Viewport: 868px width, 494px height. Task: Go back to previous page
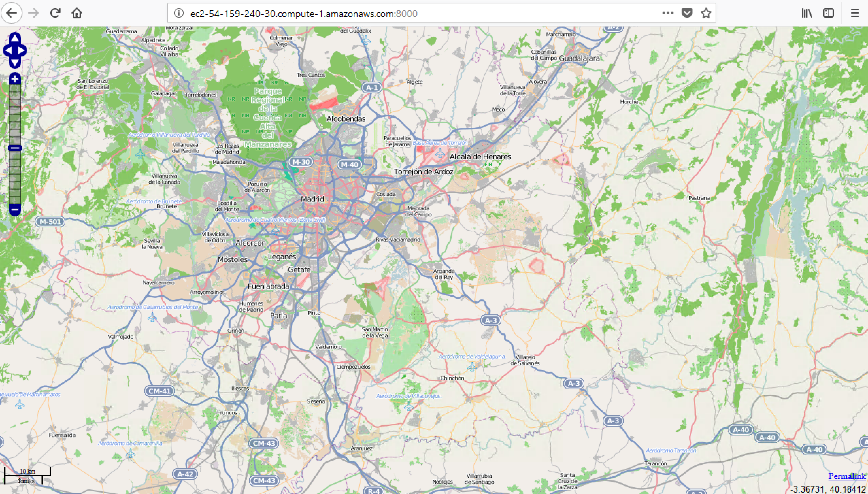[12, 13]
